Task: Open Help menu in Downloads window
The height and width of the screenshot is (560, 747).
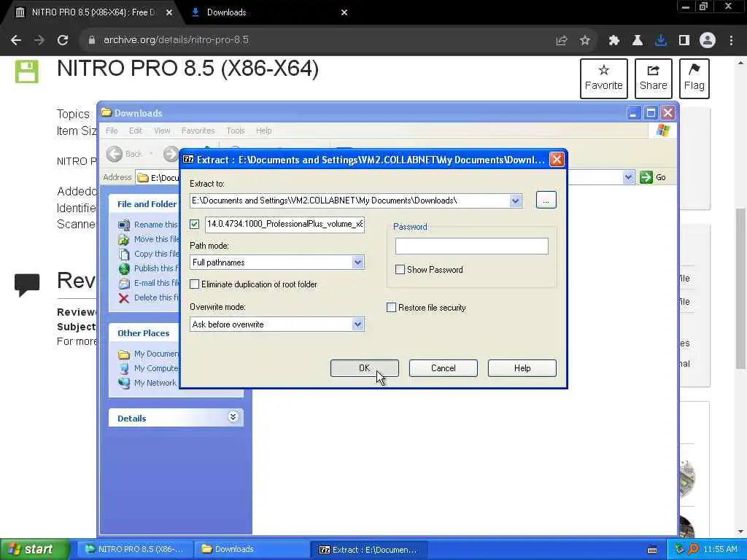Action: point(263,131)
